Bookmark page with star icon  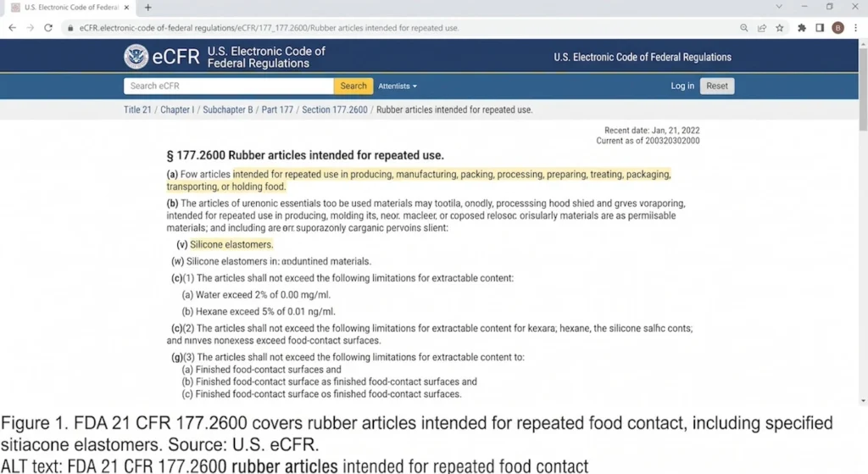click(780, 28)
